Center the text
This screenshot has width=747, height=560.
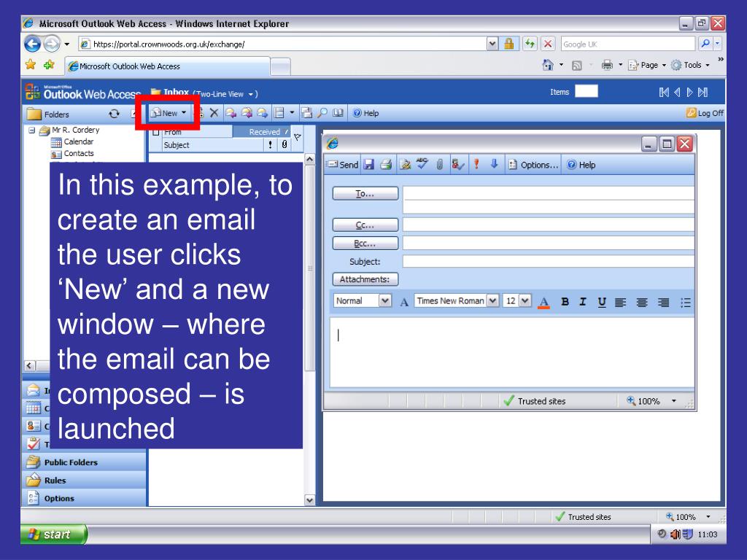click(x=642, y=302)
